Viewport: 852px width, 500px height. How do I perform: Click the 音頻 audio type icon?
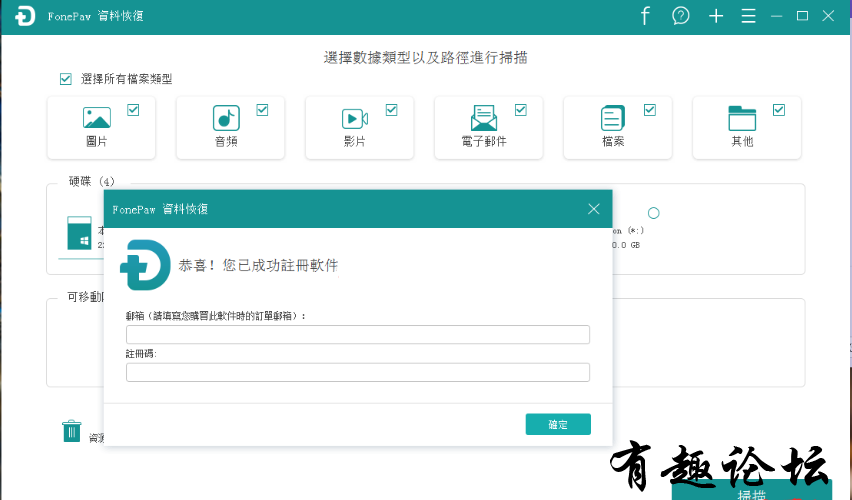click(226, 117)
